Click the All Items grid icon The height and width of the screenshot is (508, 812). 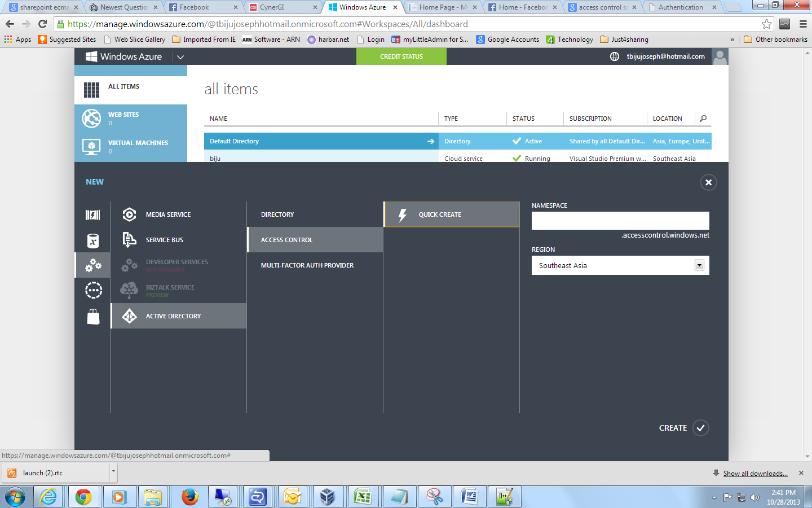[x=91, y=90]
